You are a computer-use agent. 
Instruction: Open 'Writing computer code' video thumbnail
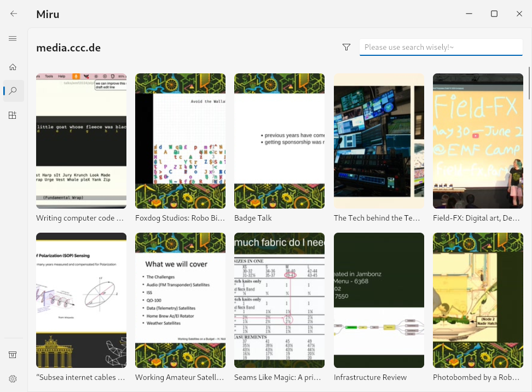(82, 141)
